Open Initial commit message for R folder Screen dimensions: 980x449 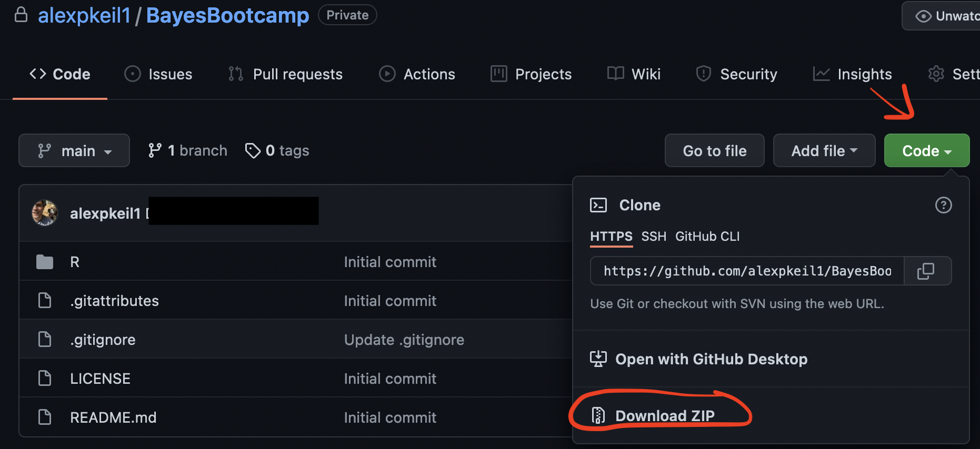click(x=390, y=262)
